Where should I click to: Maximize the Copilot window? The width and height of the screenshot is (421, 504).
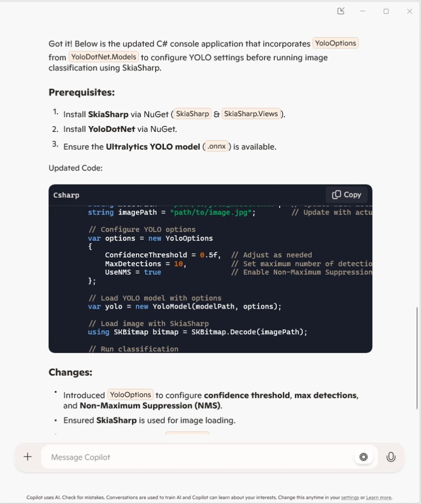[386, 11]
